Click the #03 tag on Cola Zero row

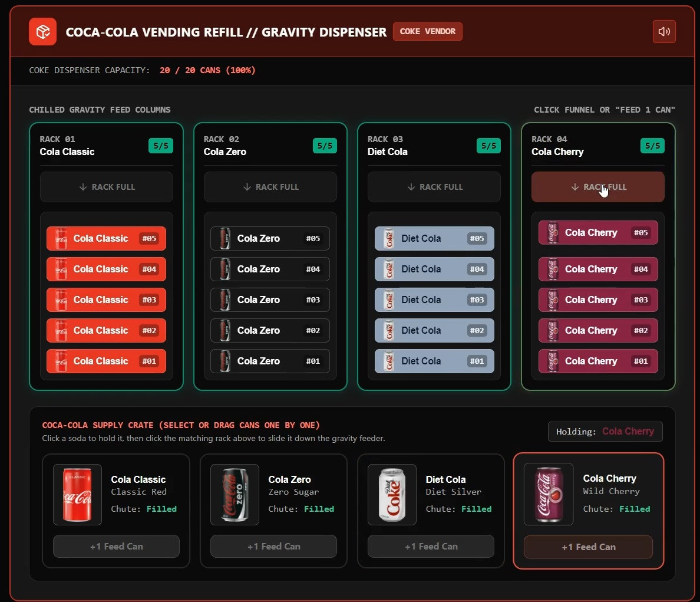point(313,300)
